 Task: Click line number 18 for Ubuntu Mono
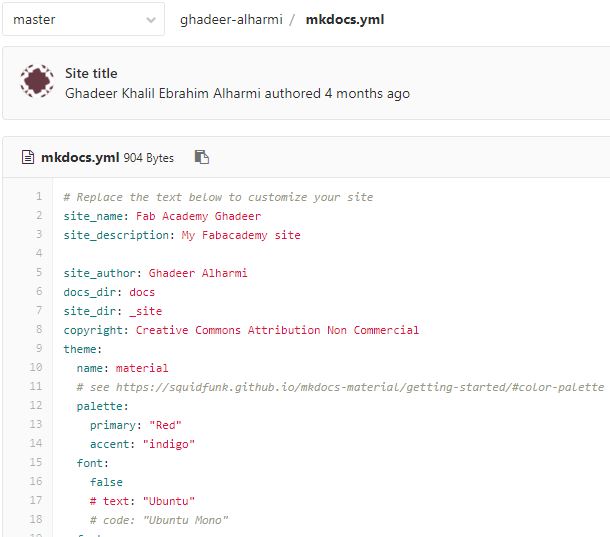coord(36,520)
